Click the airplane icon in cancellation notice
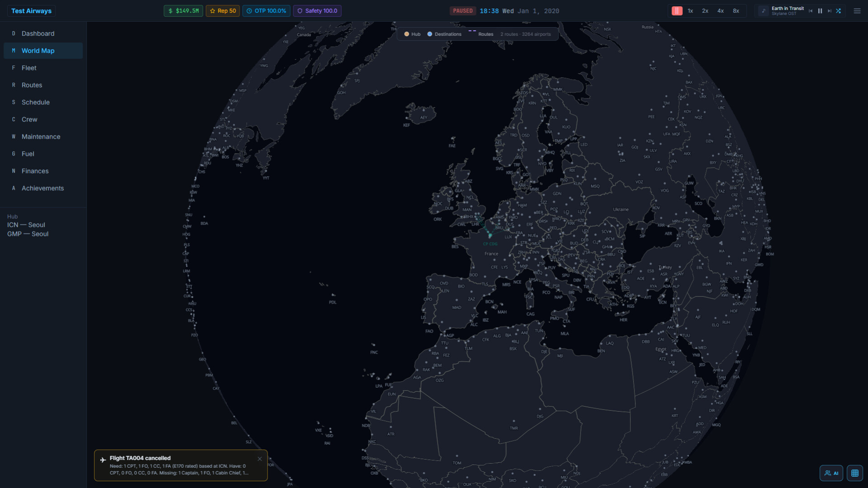 coord(103,460)
